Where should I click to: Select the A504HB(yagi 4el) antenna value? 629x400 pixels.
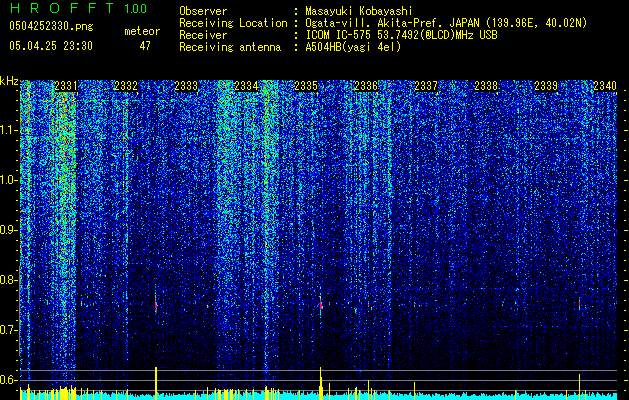click(353, 47)
